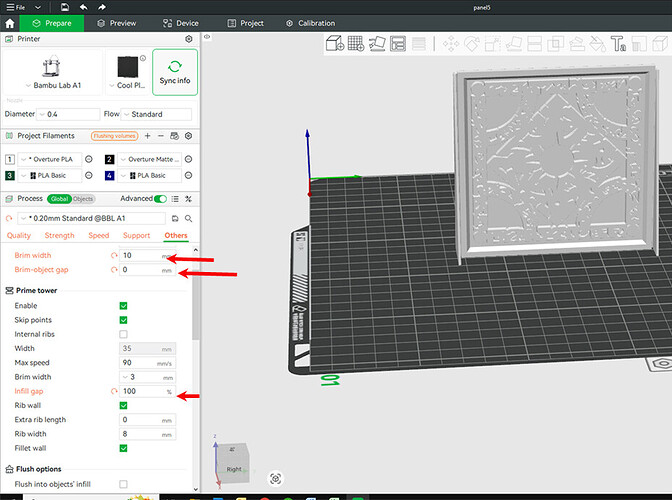Expand the 0.20mm Standard preset dropdown
This screenshot has height=500, width=672.
[91, 219]
